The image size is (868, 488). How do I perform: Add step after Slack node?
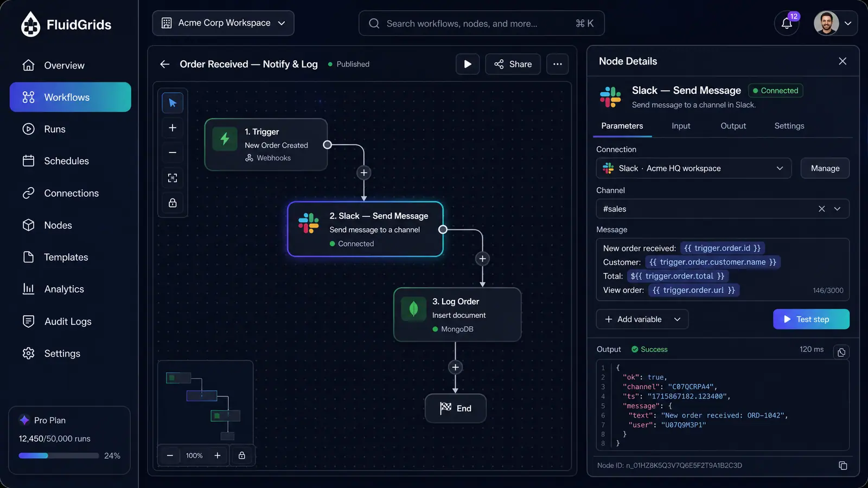coord(482,259)
